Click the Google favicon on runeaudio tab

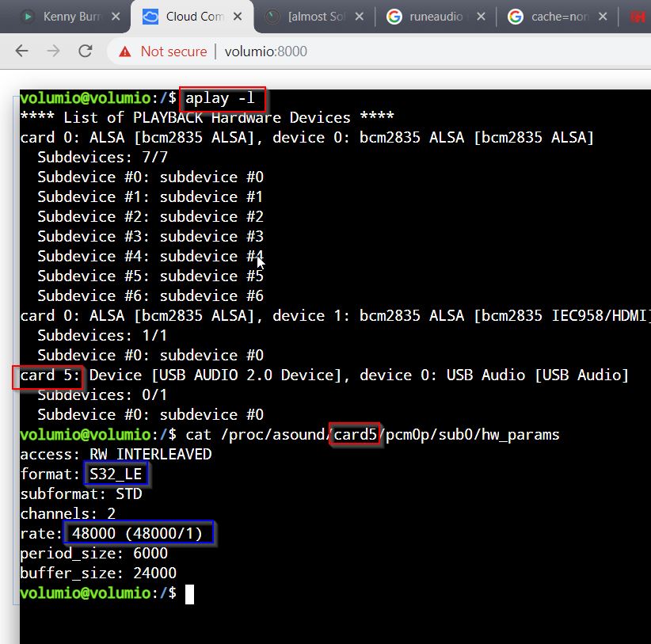click(394, 17)
